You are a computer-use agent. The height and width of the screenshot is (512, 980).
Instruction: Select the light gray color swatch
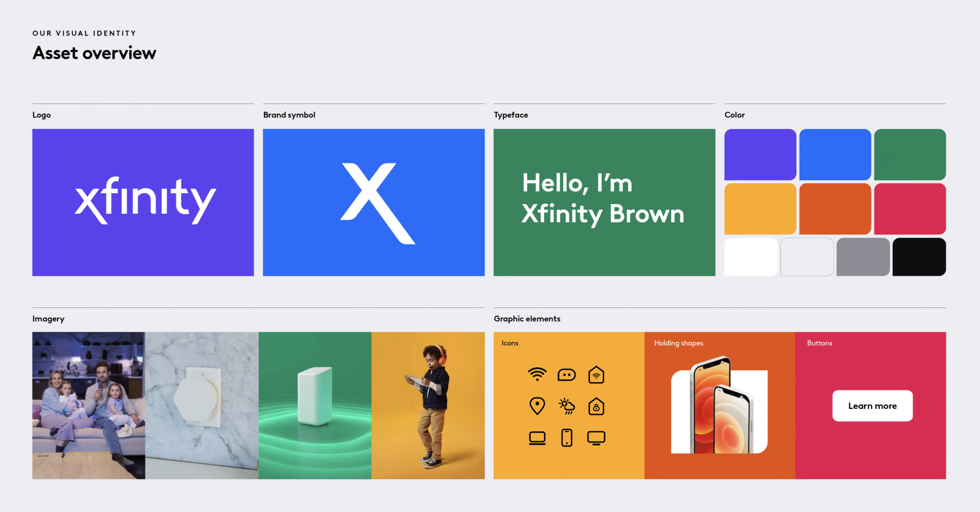pos(807,257)
